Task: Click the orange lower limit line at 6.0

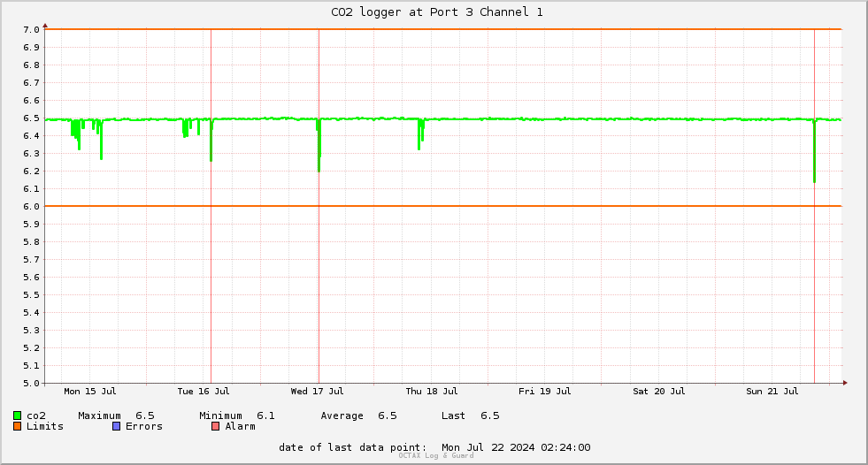Action: click(x=443, y=206)
